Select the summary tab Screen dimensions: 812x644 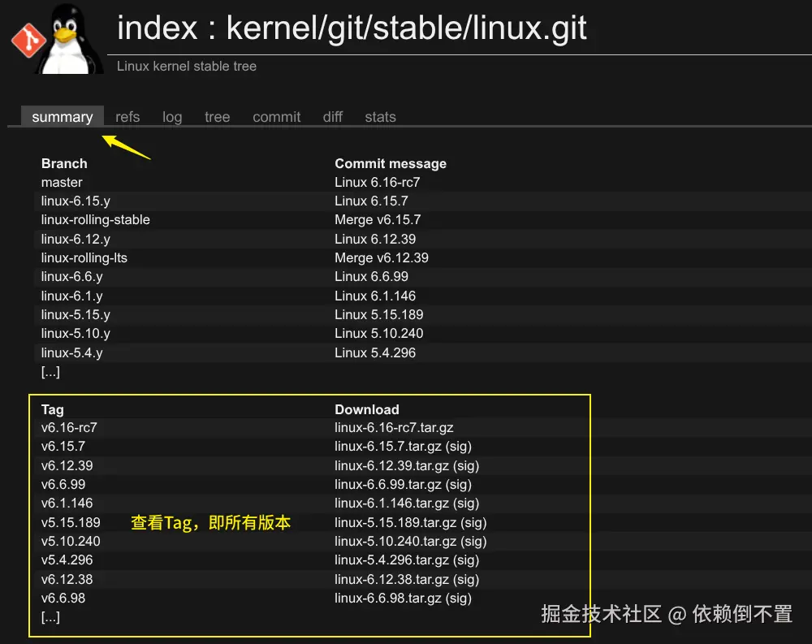point(62,117)
